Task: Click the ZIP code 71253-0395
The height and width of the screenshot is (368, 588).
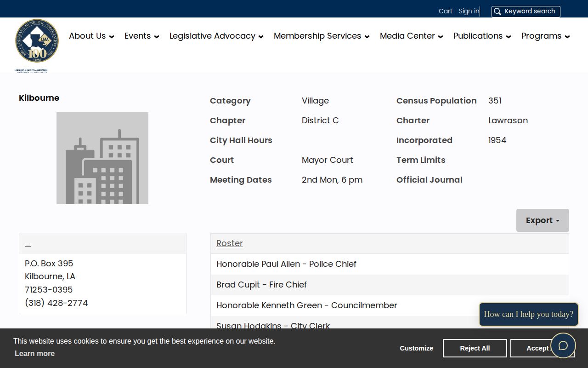Action: pyautogui.click(x=49, y=290)
